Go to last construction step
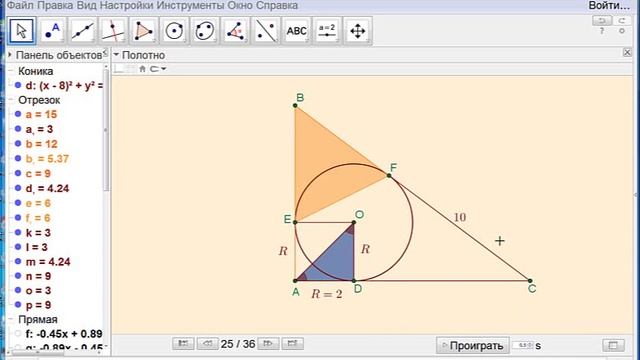This screenshot has height=360, width=640. pos(292,344)
